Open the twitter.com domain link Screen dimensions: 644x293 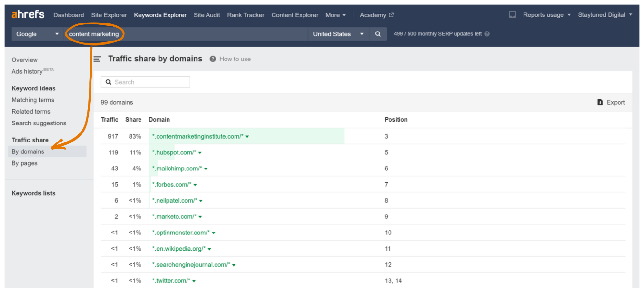(x=171, y=281)
